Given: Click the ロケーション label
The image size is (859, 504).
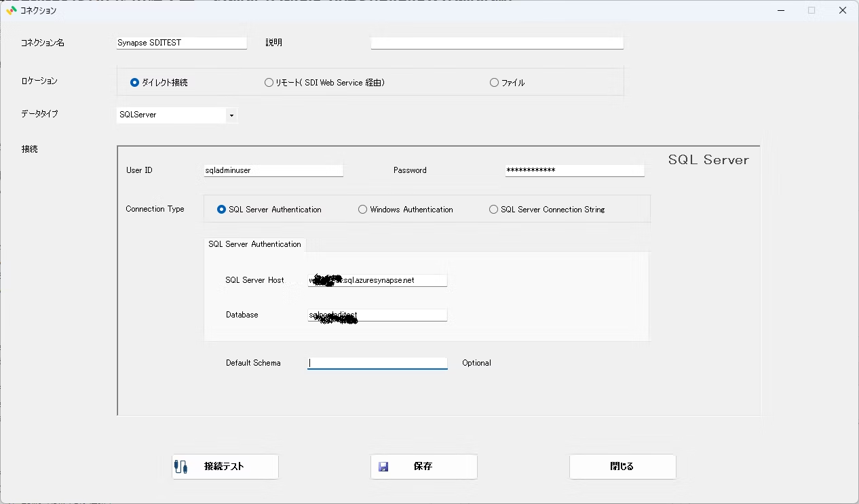Looking at the screenshot, I should point(39,81).
